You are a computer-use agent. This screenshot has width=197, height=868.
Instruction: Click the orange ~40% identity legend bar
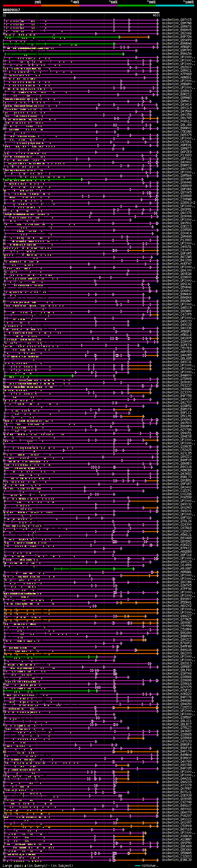pyautogui.click(x=60, y=6)
